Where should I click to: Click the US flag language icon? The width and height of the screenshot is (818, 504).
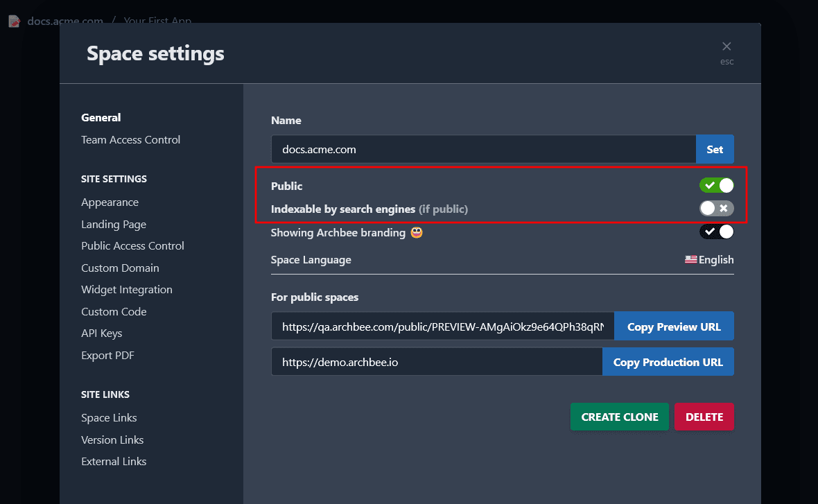tap(690, 259)
